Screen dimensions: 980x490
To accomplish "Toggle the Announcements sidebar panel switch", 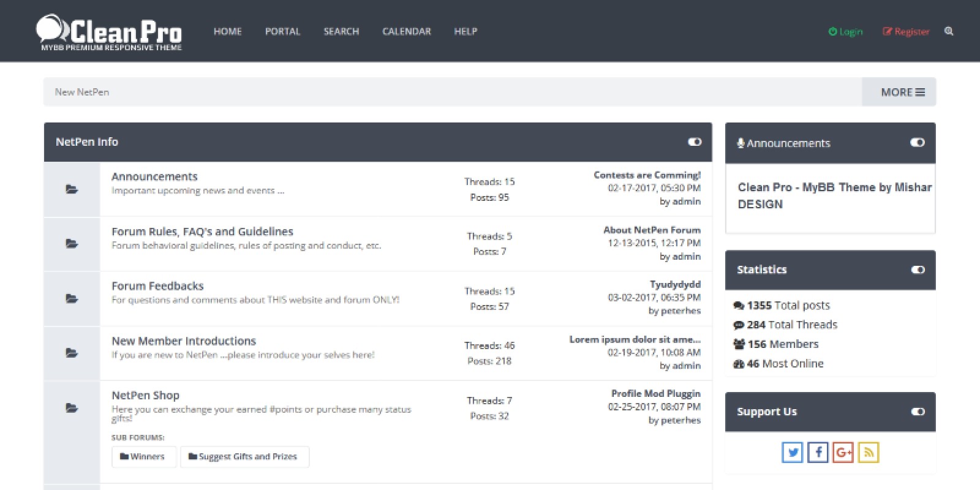I will (x=918, y=142).
